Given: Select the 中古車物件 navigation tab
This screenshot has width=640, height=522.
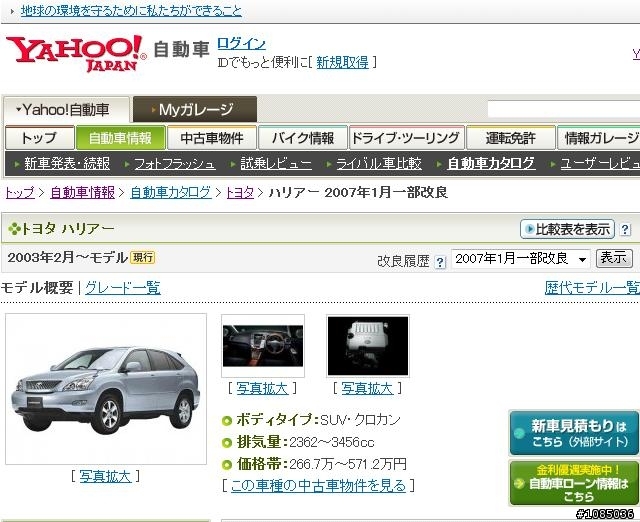Looking at the screenshot, I should [x=212, y=138].
